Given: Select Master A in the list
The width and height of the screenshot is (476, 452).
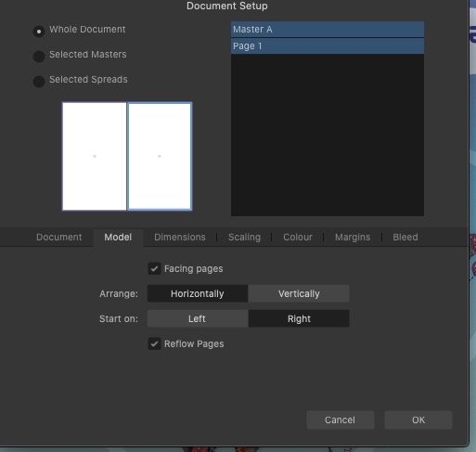Looking at the screenshot, I should click(328, 30).
